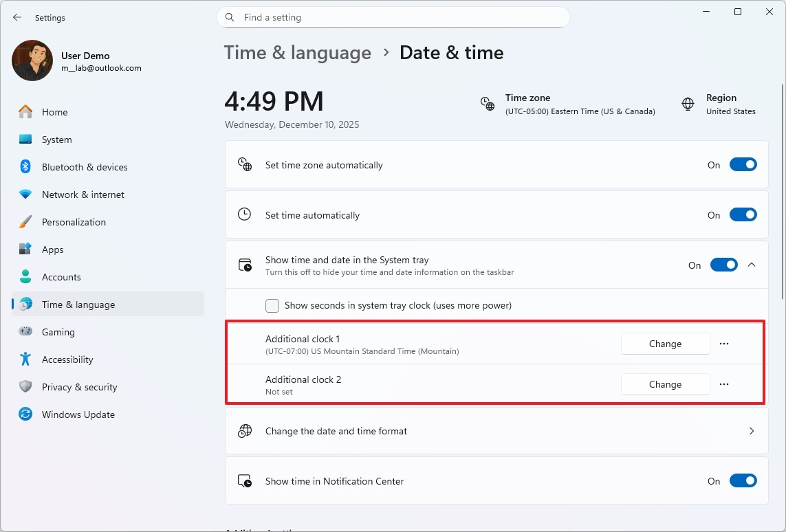Collapse the Show time and date section
The height and width of the screenshot is (532, 786).
[x=752, y=264]
